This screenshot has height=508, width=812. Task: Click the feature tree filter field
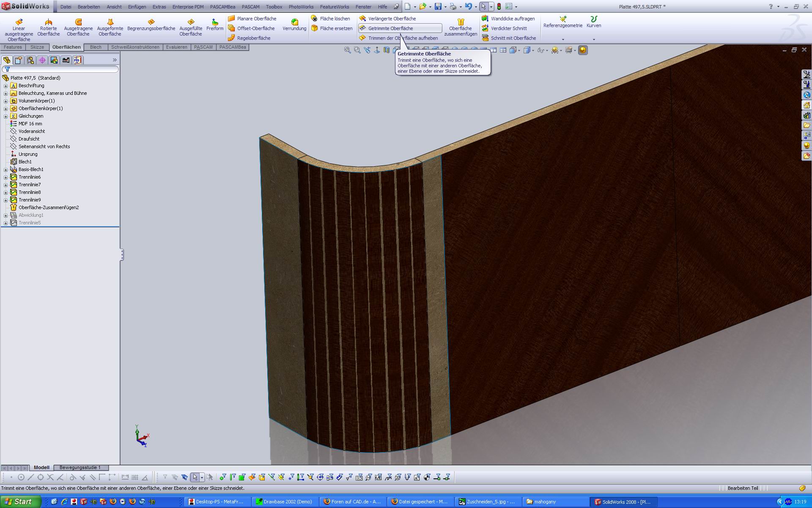[x=60, y=69]
